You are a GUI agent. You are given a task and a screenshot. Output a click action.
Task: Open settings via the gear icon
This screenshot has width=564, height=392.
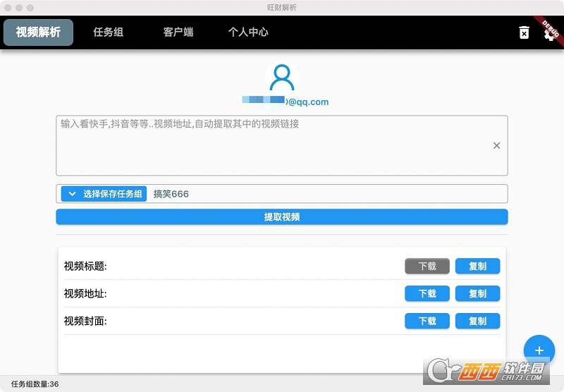pyautogui.click(x=549, y=33)
